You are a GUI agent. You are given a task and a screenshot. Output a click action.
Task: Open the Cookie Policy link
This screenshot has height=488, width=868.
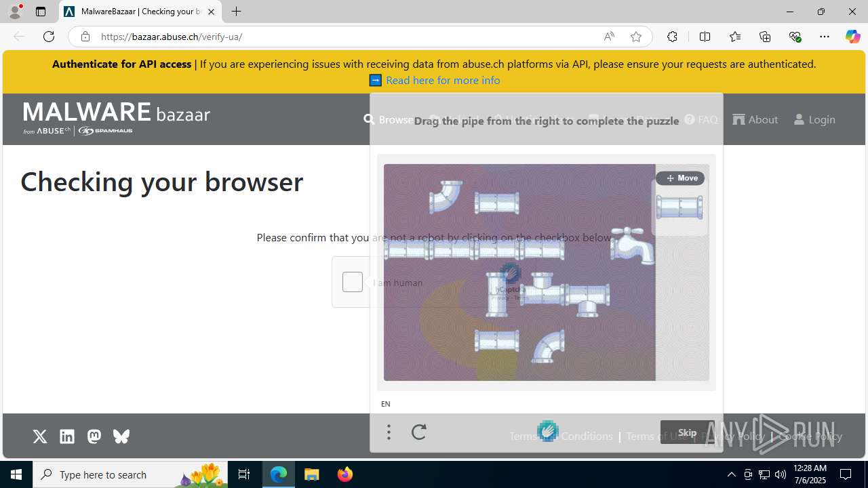[x=810, y=436]
